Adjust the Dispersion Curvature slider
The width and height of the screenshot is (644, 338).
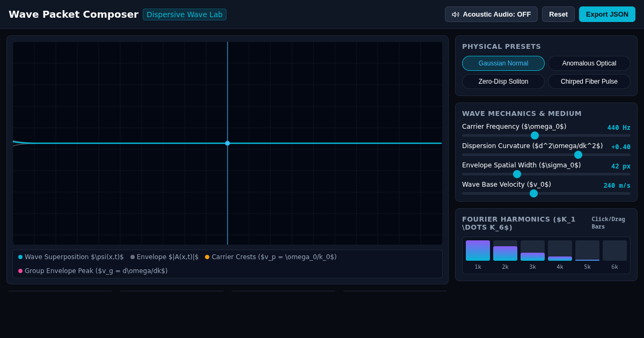pos(546,155)
